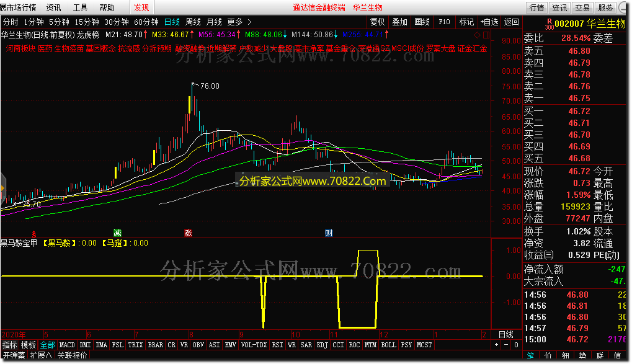The height and width of the screenshot is (364, 632).
Task: Select the 5分钟 period
Action: click(x=60, y=22)
